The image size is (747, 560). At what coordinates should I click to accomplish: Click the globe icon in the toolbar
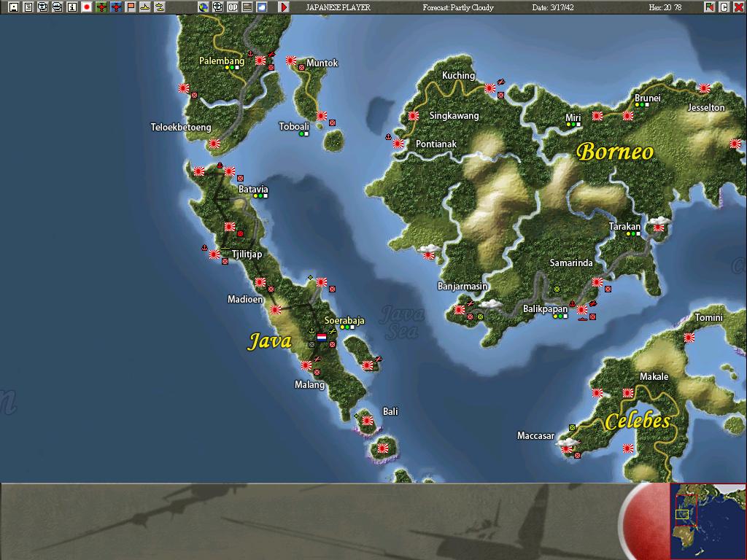coord(204,7)
